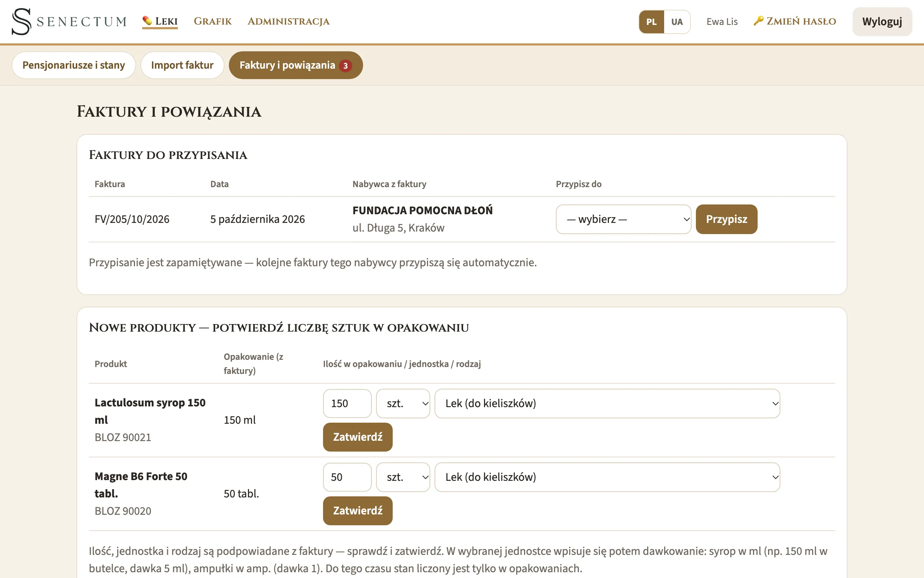924x578 pixels.
Task: Open the unit dropdown for Magne B6 Forte
Action: [403, 478]
